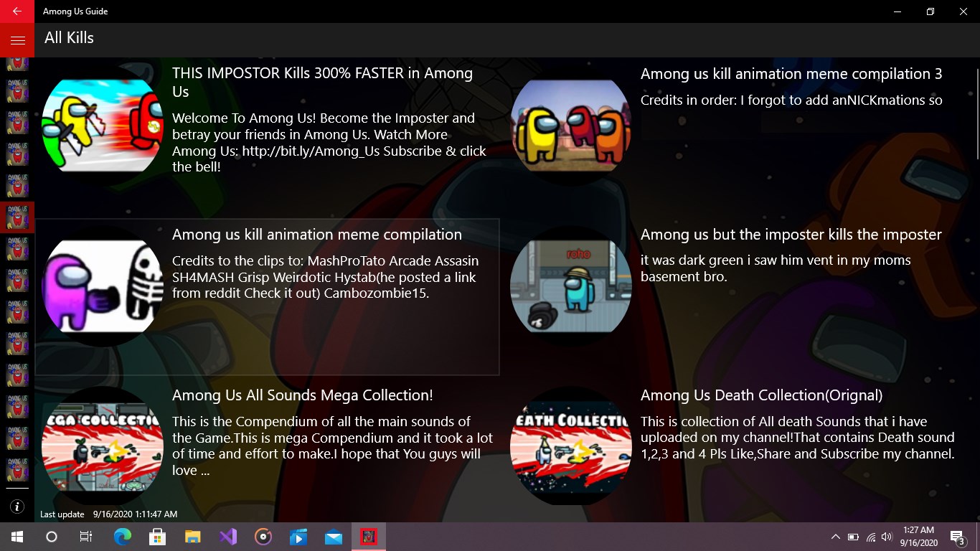
Task: Click the yellow, red, orange crewmates thumbnail
Action: click(571, 126)
